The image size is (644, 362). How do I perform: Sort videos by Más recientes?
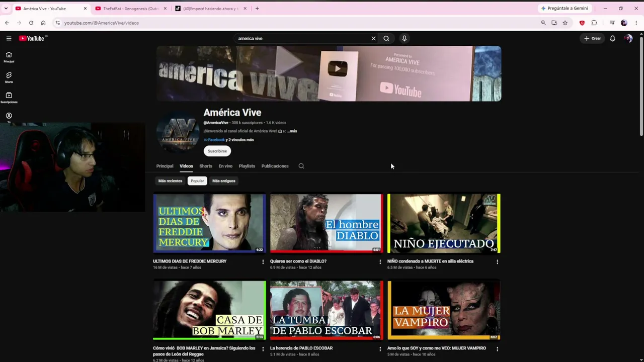point(170,181)
